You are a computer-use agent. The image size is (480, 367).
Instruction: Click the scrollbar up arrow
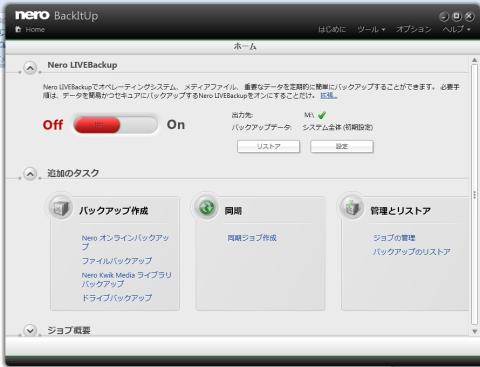474,60
